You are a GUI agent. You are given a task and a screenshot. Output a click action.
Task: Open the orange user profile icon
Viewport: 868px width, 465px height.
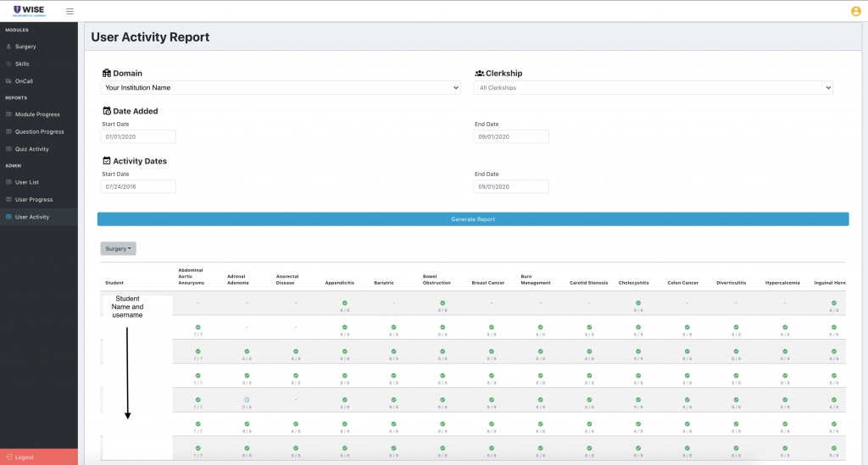pyautogui.click(x=855, y=11)
